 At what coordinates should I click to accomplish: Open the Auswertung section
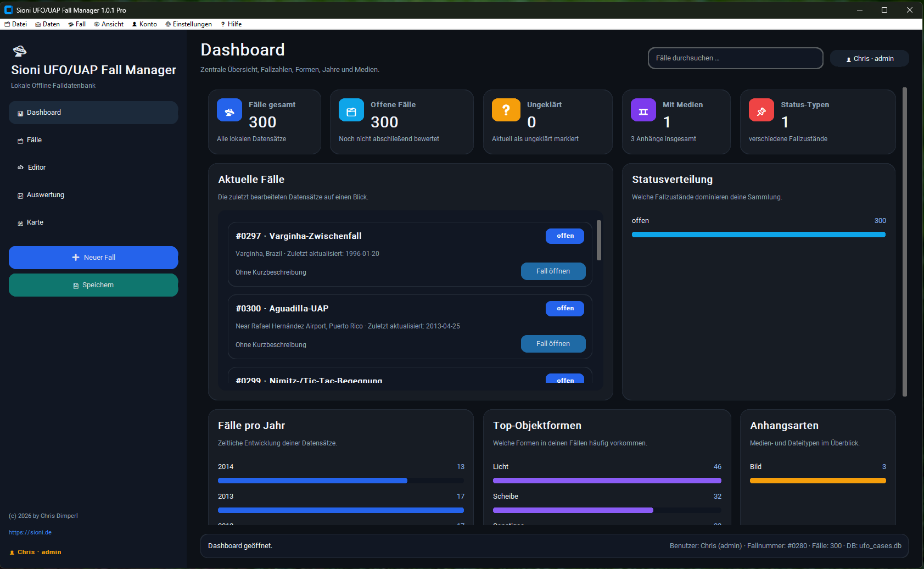(x=46, y=194)
